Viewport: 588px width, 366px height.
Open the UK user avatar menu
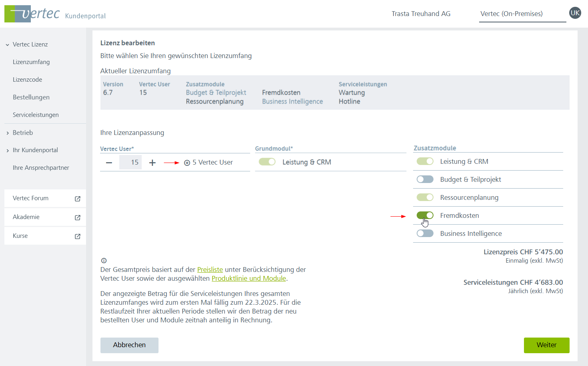(575, 13)
